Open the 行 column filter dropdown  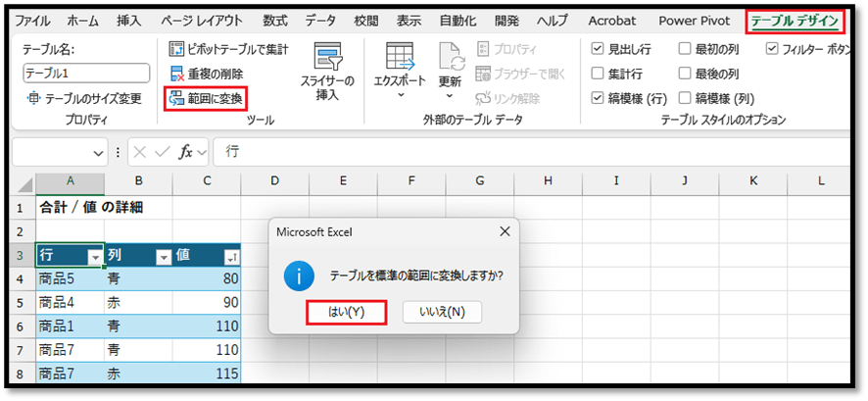[x=95, y=257]
